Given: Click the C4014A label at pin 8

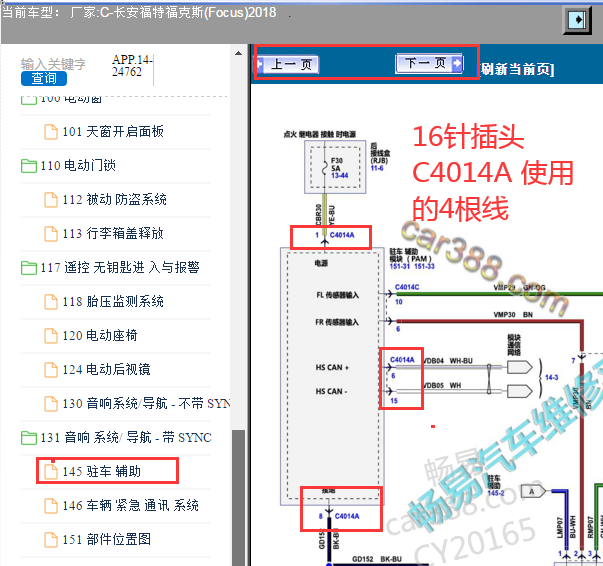Looking at the screenshot, I should click(347, 516).
